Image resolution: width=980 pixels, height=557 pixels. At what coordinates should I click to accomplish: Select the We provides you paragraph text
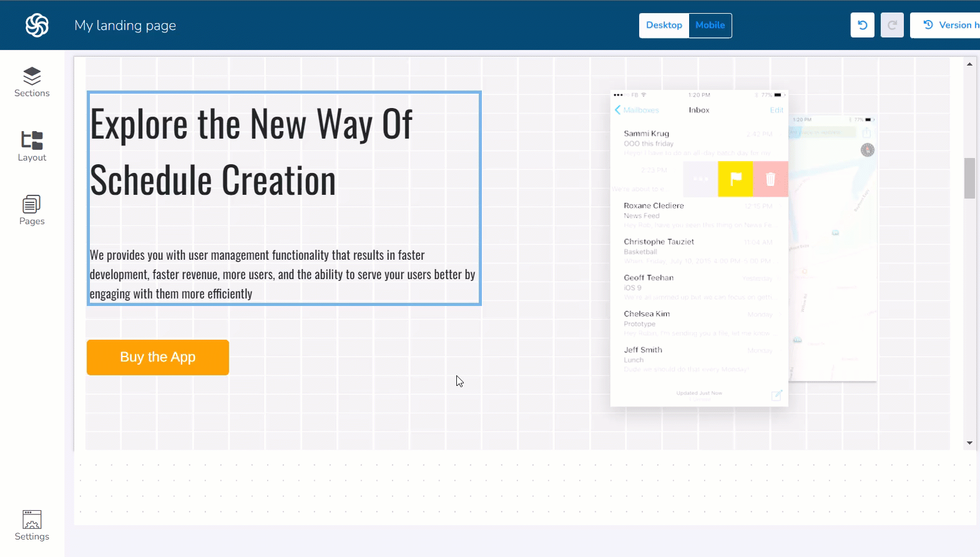point(282,274)
